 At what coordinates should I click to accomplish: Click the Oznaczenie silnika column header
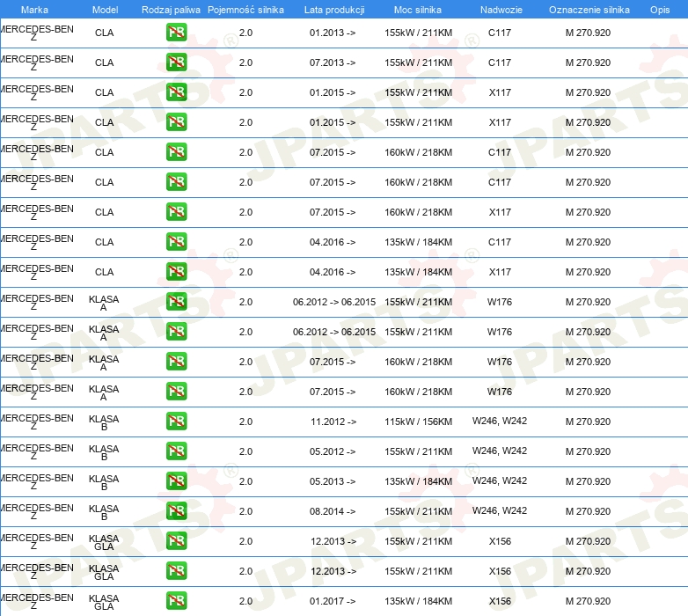pyautogui.click(x=589, y=9)
